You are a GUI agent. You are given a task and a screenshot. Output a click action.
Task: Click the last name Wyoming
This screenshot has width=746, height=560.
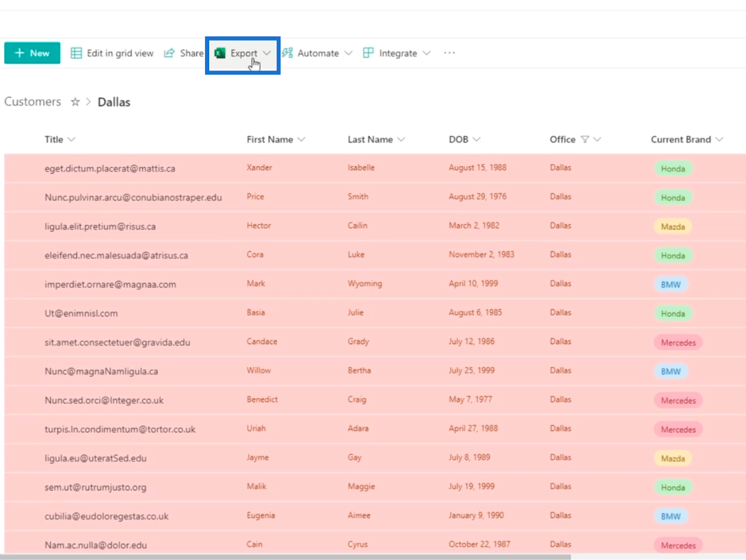coord(364,284)
